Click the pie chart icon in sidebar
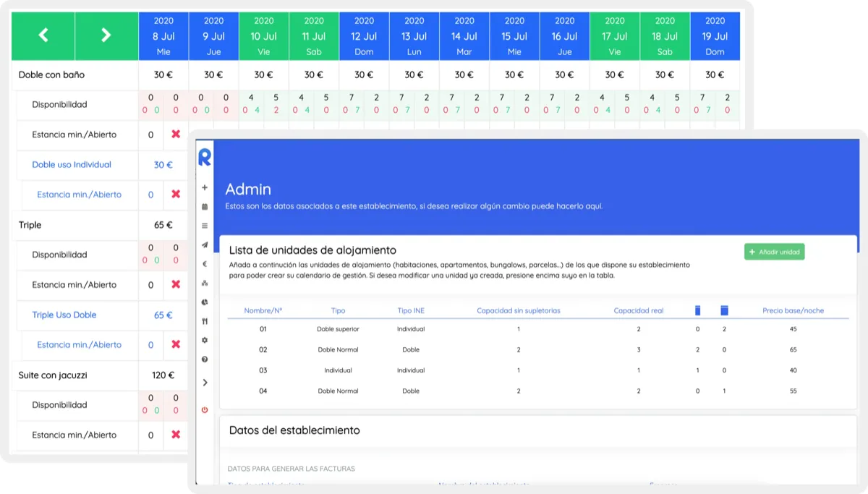 [x=205, y=302]
